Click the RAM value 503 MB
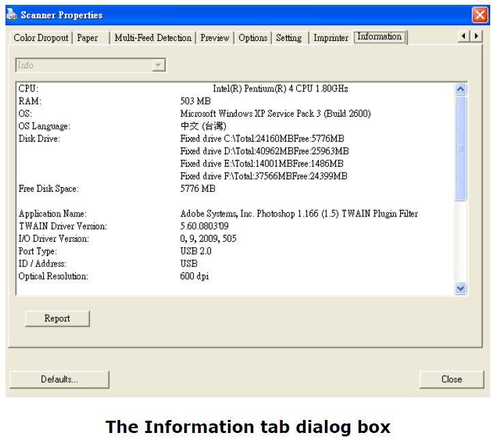This screenshot has width=497, height=448. click(x=195, y=101)
